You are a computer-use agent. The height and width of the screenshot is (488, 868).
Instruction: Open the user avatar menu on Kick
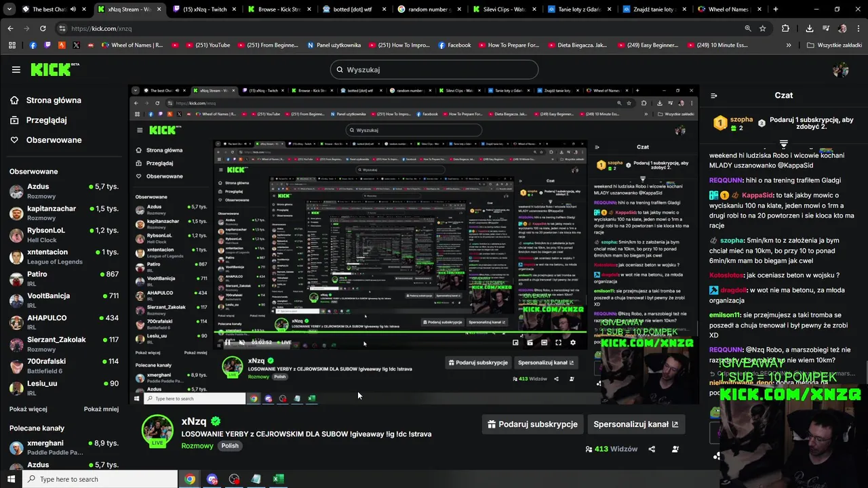coord(841,69)
